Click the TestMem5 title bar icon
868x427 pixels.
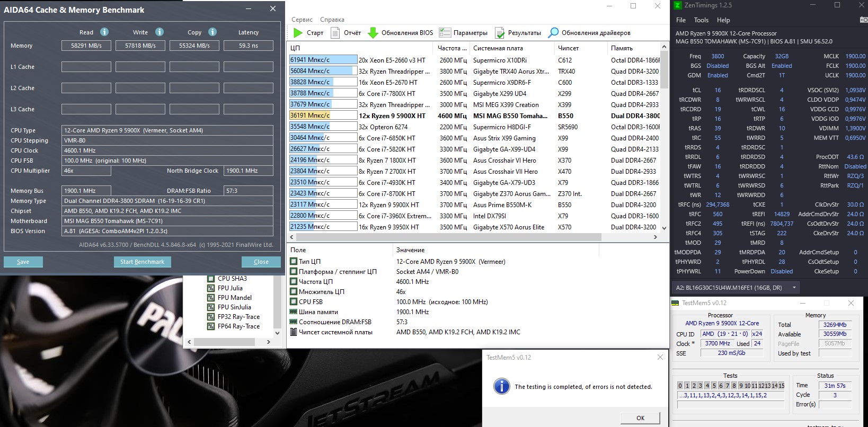675,303
